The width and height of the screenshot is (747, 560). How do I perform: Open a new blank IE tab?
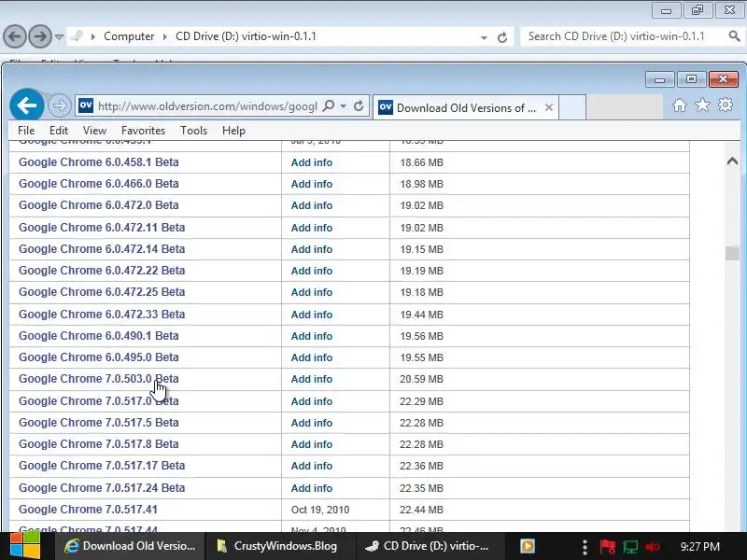point(572,107)
